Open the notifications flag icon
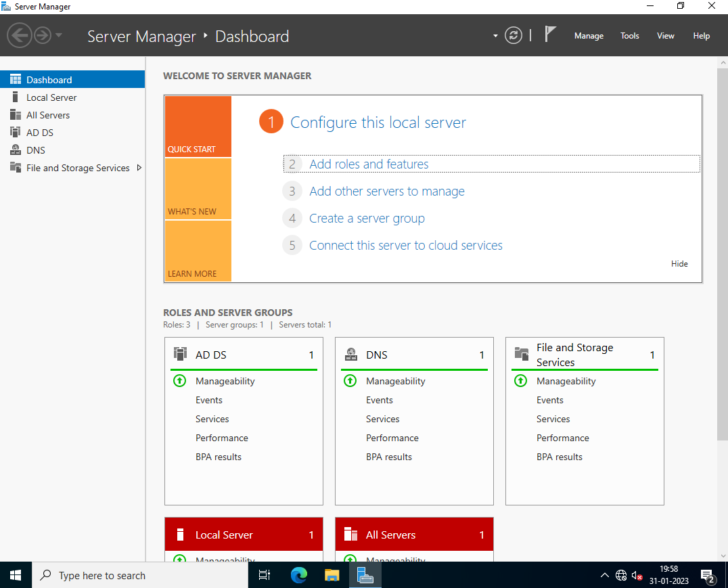The image size is (728, 588). (x=549, y=35)
